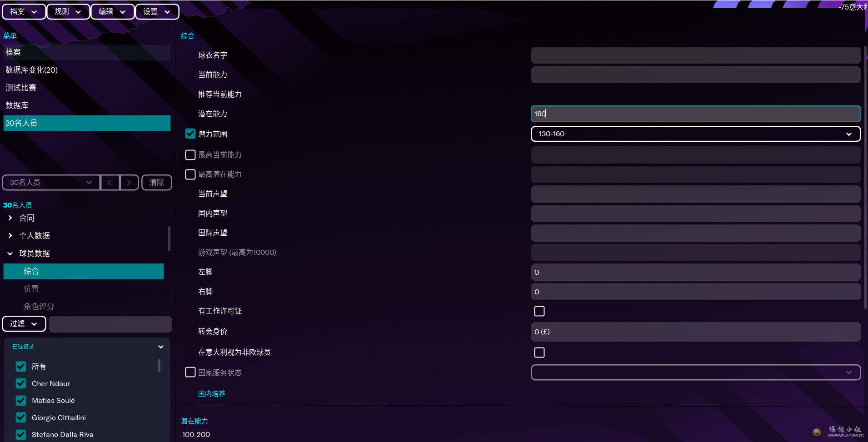Go to next record arrow
The height and width of the screenshot is (442, 868).
[129, 182]
